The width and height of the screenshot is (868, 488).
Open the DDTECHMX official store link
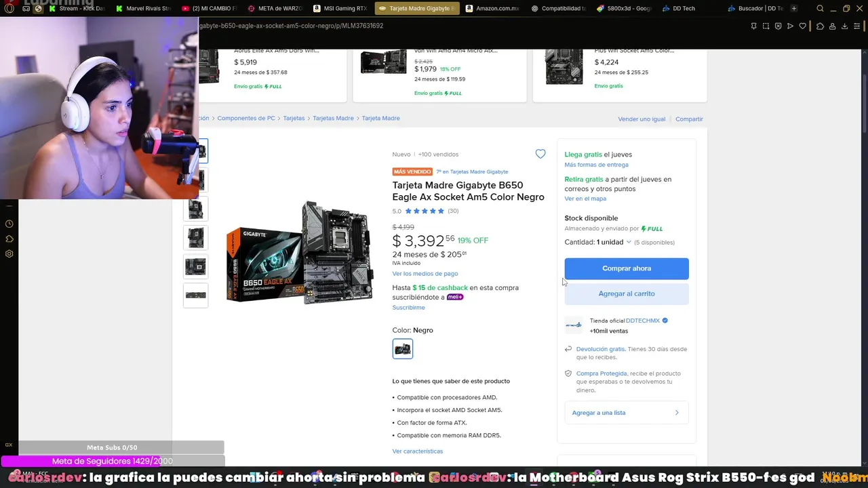pos(642,321)
